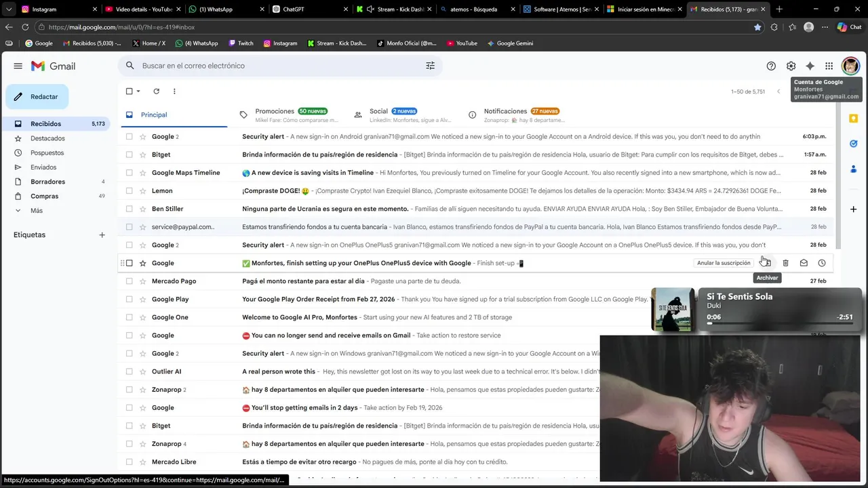The image size is (868, 488).
Task: Select the Google Play receipt checkbox
Action: point(129,299)
